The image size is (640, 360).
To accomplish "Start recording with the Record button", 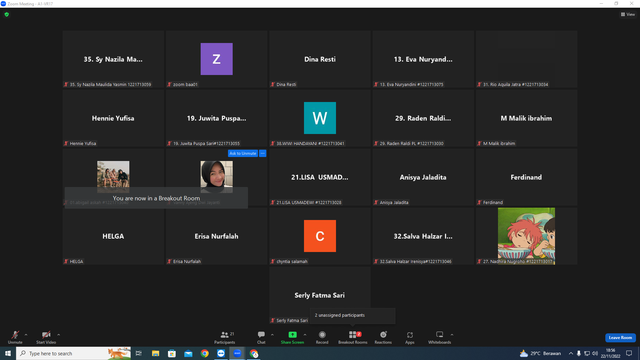I will point(322,337).
